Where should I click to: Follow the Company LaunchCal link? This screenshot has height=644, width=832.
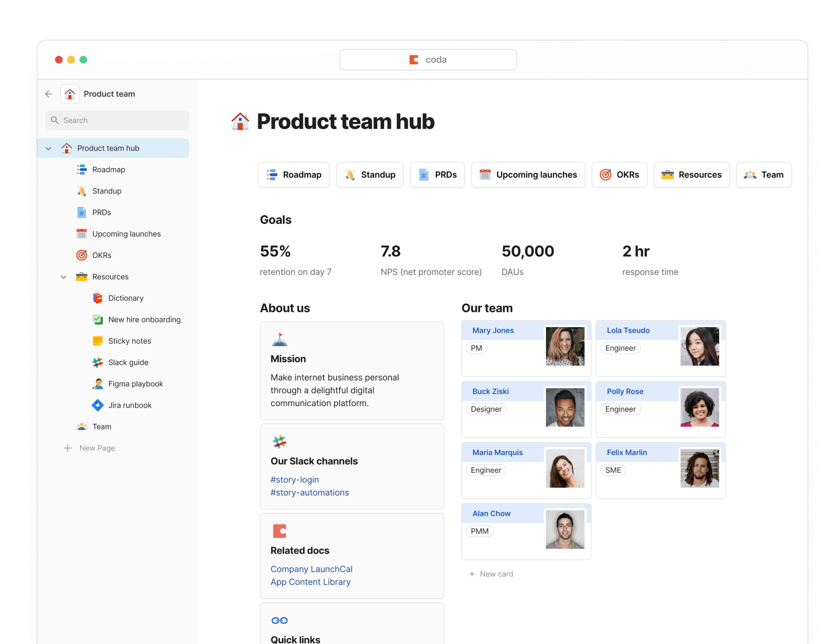311,569
